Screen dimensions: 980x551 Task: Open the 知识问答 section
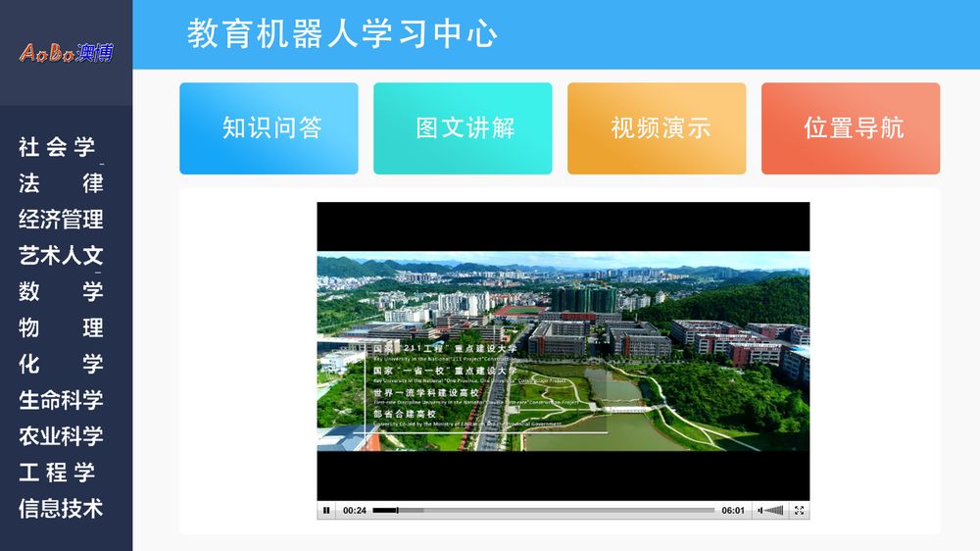point(269,128)
